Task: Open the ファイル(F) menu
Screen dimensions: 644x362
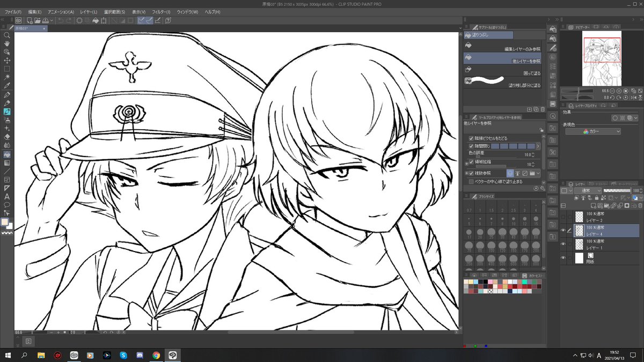Action: coord(13,12)
